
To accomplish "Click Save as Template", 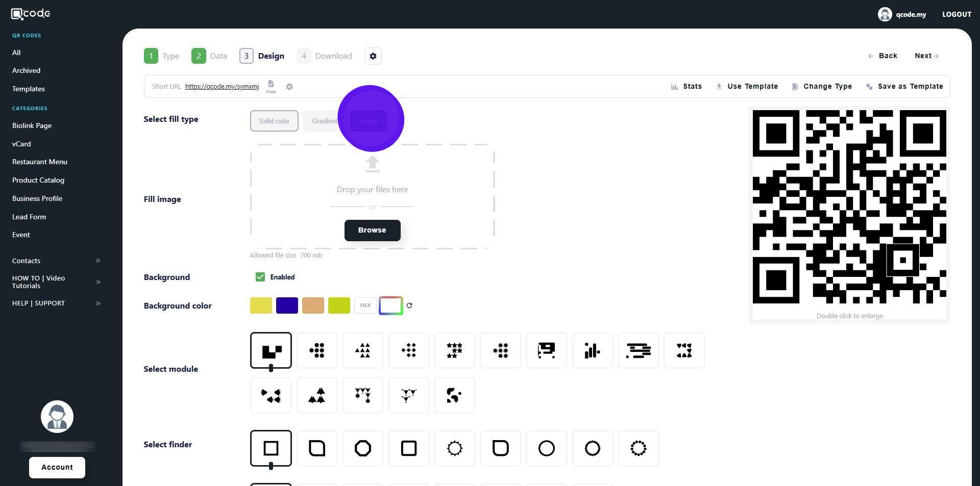I will pos(904,87).
